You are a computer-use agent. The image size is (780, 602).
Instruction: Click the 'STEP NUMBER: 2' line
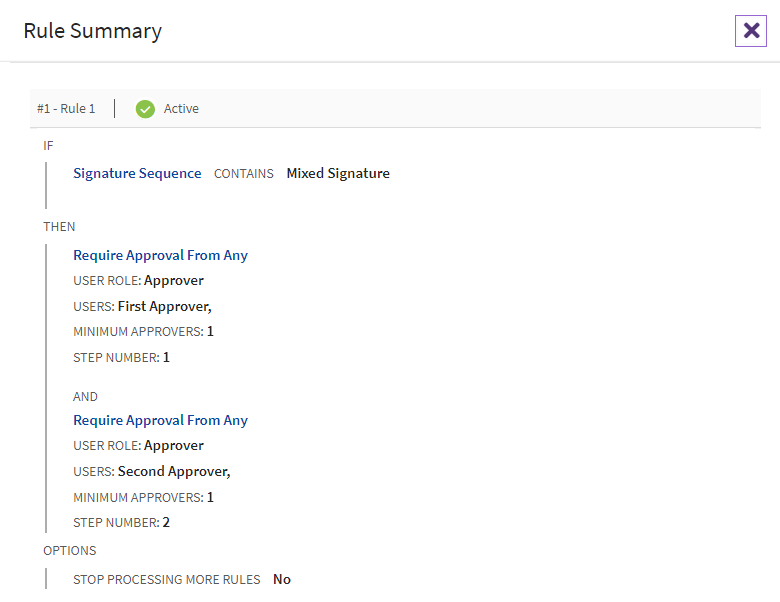[x=121, y=522]
